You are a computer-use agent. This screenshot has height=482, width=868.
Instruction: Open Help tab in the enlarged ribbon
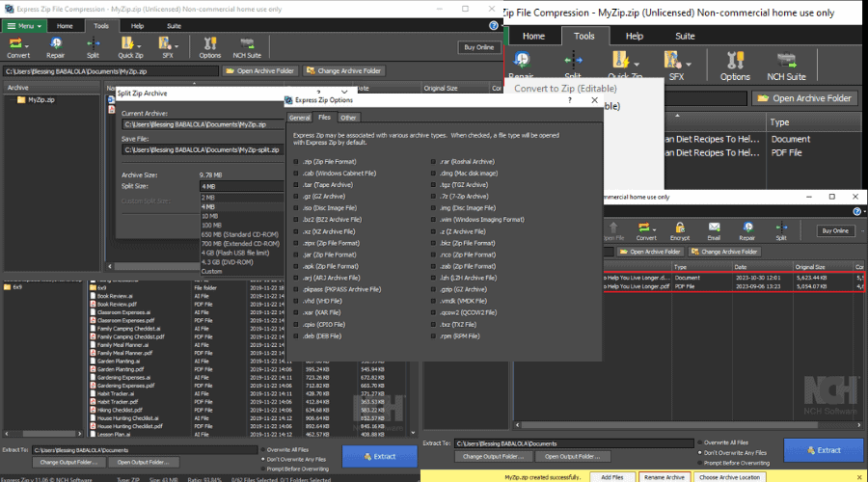point(635,36)
